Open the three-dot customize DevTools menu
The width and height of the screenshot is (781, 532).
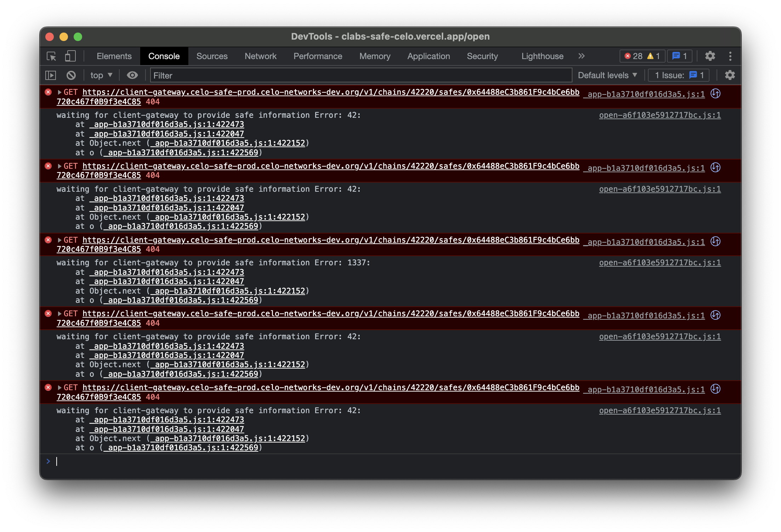click(730, 56)
